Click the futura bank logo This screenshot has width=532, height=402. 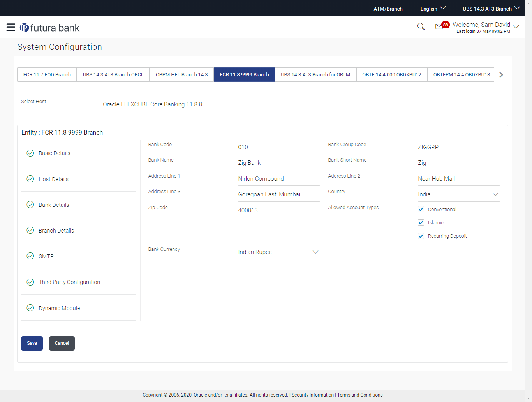[50, 28]
